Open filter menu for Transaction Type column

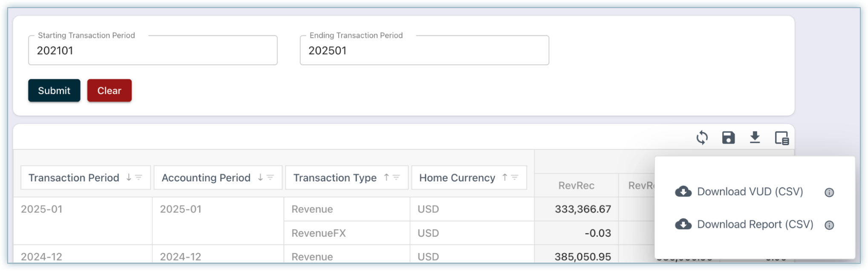(396, 178)
